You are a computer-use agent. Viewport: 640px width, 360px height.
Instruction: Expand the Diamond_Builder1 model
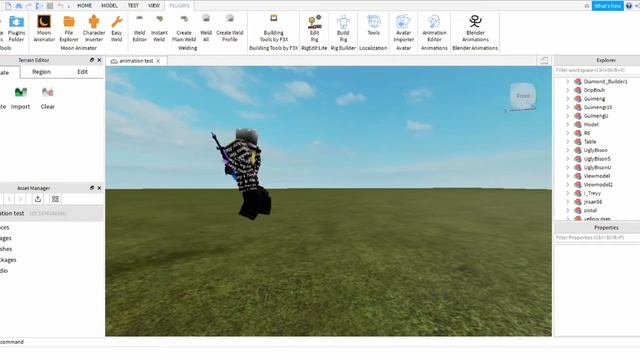567,82
